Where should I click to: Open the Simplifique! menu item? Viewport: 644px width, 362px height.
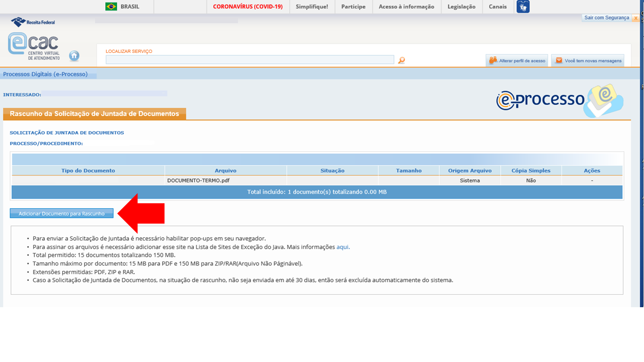point(312,7)
